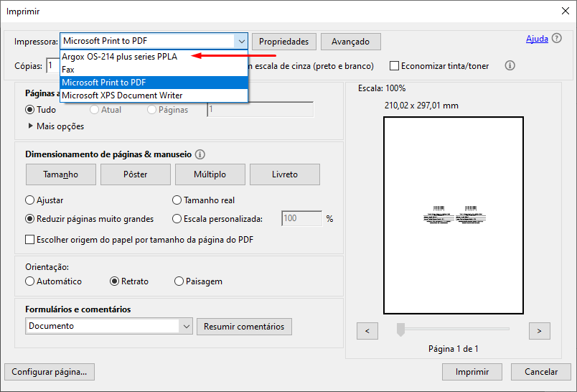Click the Cópias number field

pos(52,66)
